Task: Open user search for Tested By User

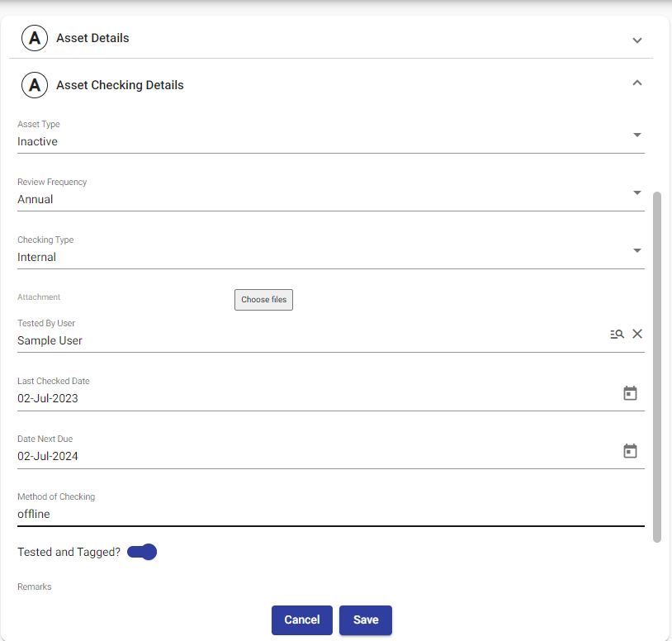Action: (x=617, y=334)
